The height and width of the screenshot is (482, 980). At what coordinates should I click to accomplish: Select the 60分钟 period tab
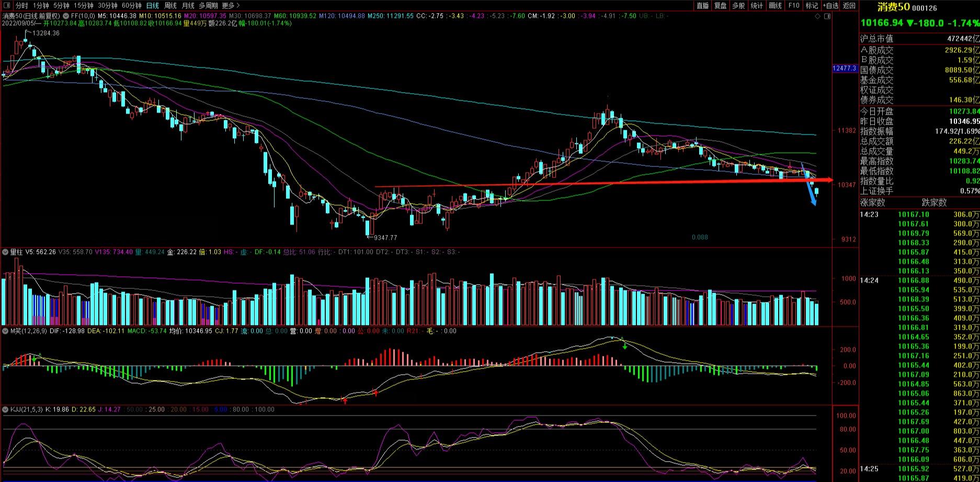[131, 6]
